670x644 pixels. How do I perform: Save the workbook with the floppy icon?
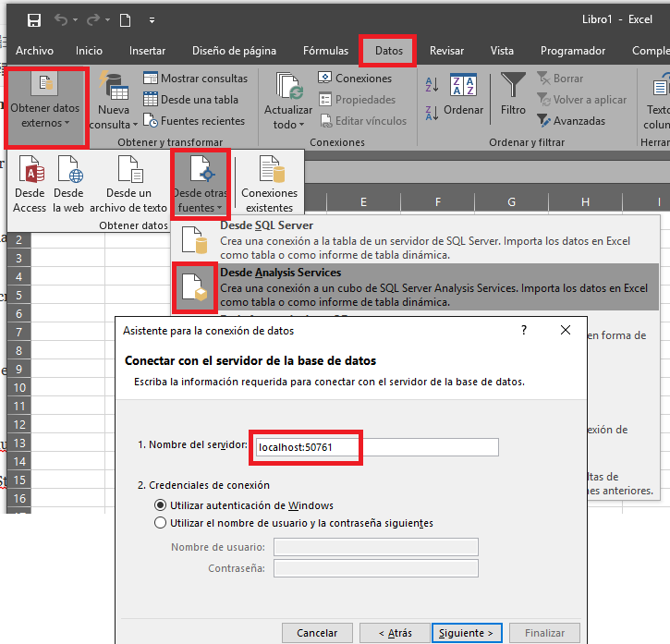point(34,20)
